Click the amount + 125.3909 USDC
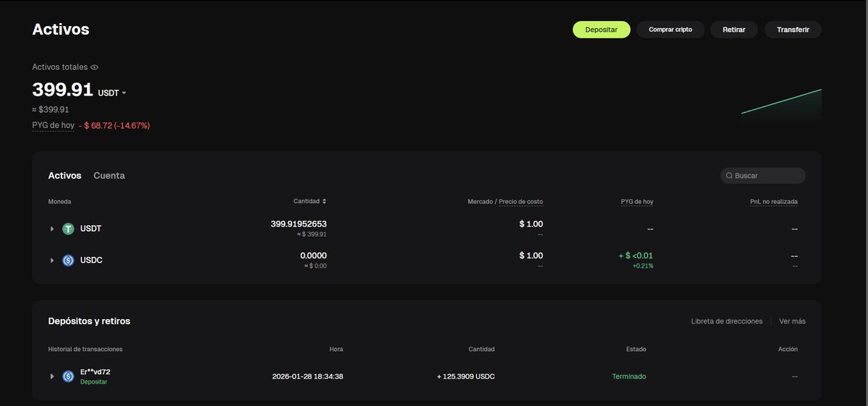Image resolution: width=868 pixels, height=406 pixels. tap(466, 376)
